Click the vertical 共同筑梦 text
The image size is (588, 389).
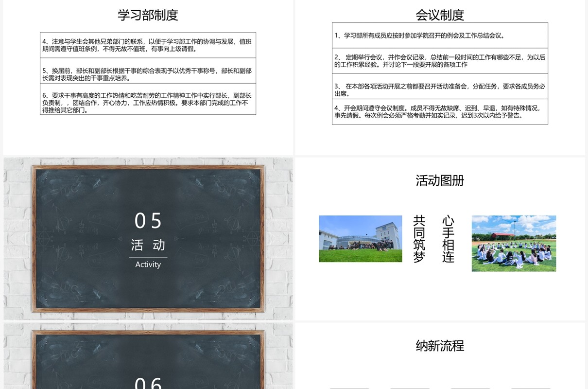419,239
